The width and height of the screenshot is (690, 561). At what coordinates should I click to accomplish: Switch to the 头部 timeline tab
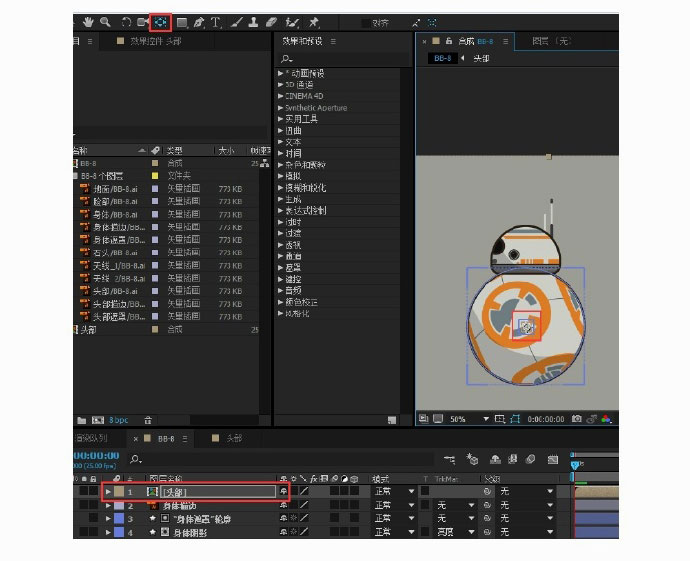pyautogui.click(x=234, y=438)
